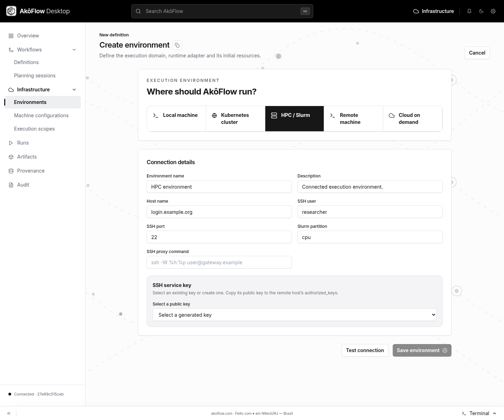Collapse the Infrastructure section chevron

point(74,90)
